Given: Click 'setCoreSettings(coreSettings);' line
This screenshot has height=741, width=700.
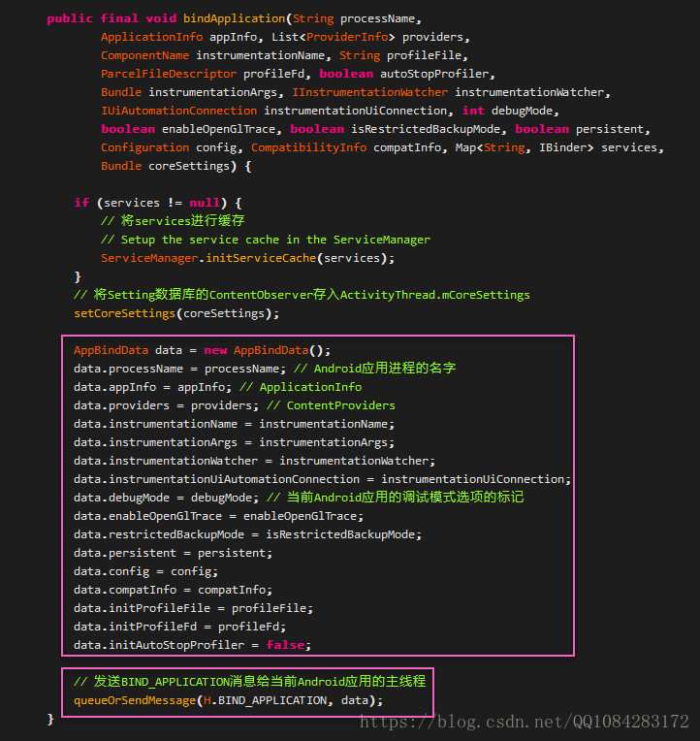Looking at the screenshot, I should tap(176, 313).
